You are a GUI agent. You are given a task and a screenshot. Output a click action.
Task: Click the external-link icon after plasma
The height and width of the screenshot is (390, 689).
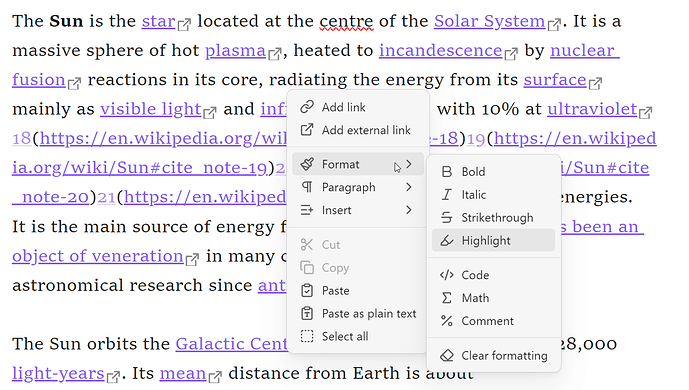(275, 54)
